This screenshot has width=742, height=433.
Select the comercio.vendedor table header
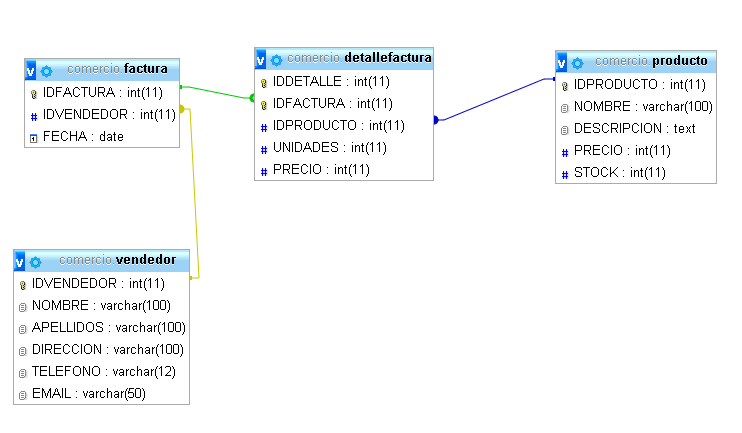tap(117, 260)
